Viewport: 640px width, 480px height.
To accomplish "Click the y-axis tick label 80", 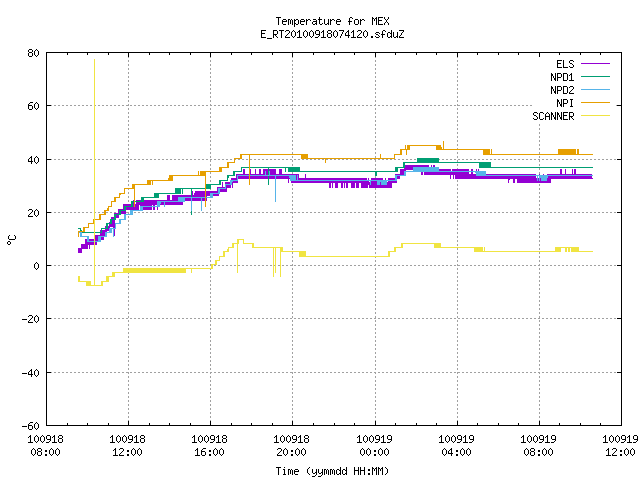I will [x=33, y=53].
